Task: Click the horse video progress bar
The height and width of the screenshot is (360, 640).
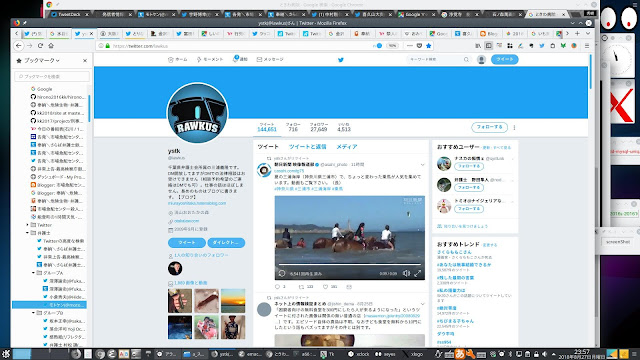Action: click(349, 264)
